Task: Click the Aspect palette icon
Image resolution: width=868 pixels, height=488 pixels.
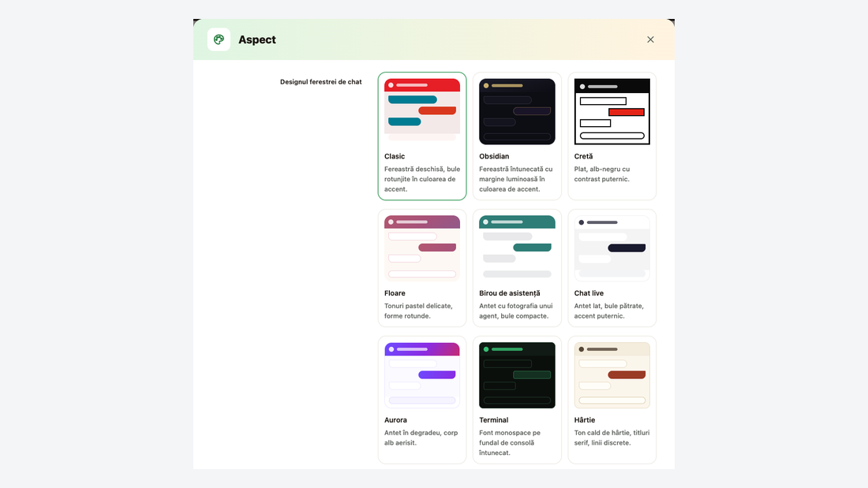Action: (x=219, y=40)
